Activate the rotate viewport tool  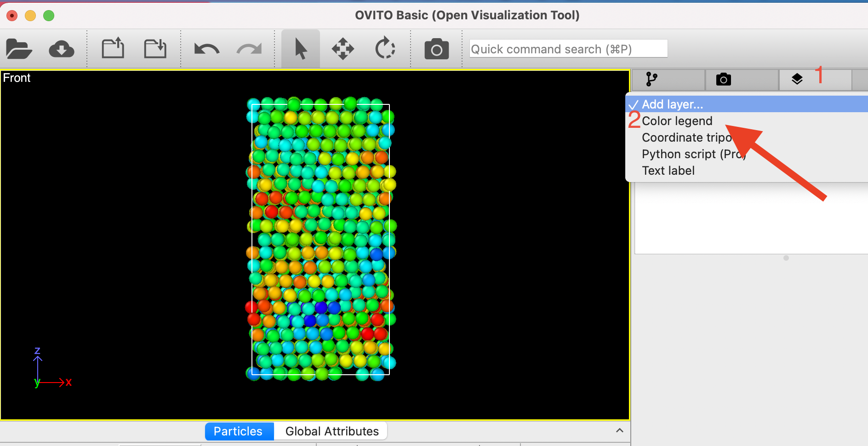385,48
